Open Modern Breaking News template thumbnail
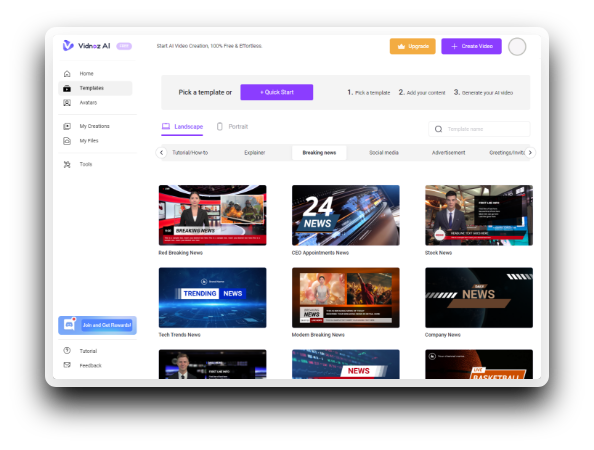Screen dimensions: 594x450 (345, 298)
